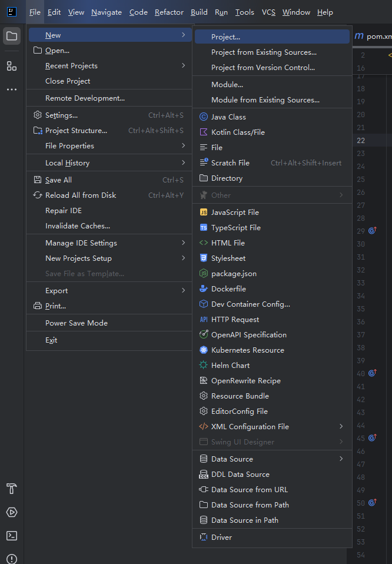Viewport: 392px width, 564px height.
Task: Expand the Local History submenu
Action: (184, 162)
